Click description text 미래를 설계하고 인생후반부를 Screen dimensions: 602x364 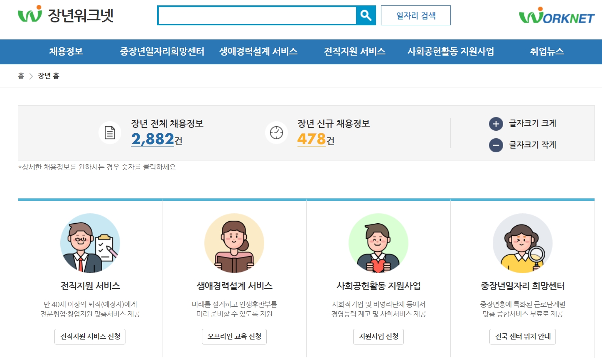pyautogui.click(x=234, y=305)
